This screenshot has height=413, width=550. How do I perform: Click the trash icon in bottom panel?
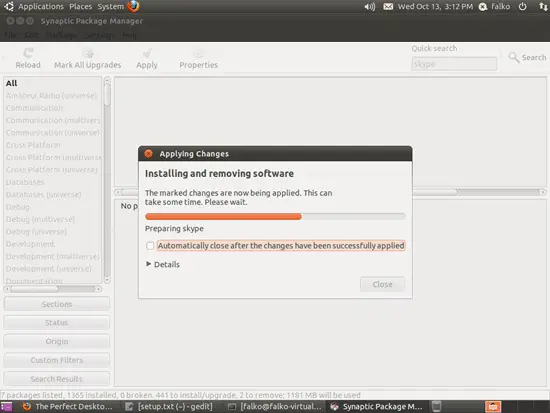pos(436,407)
